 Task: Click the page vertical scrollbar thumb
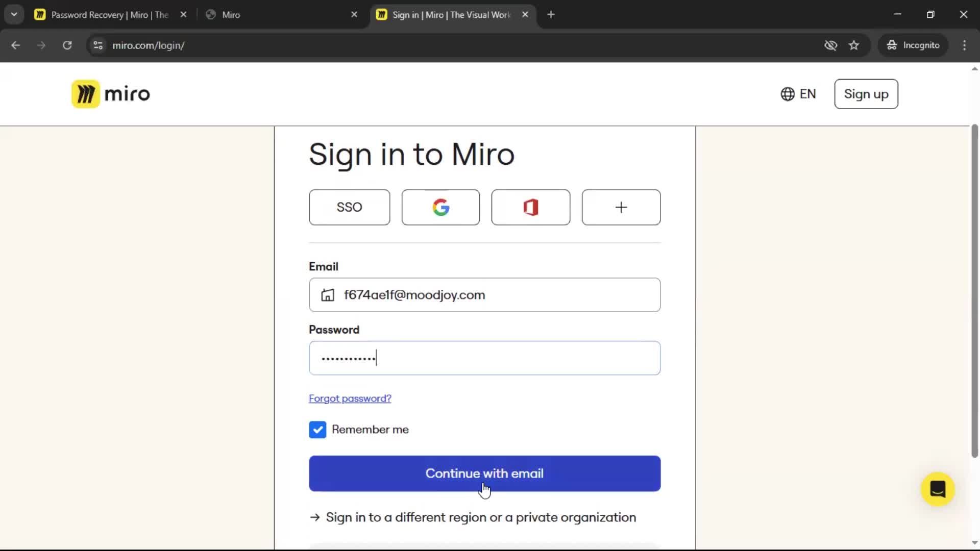[x=974, y=291]
